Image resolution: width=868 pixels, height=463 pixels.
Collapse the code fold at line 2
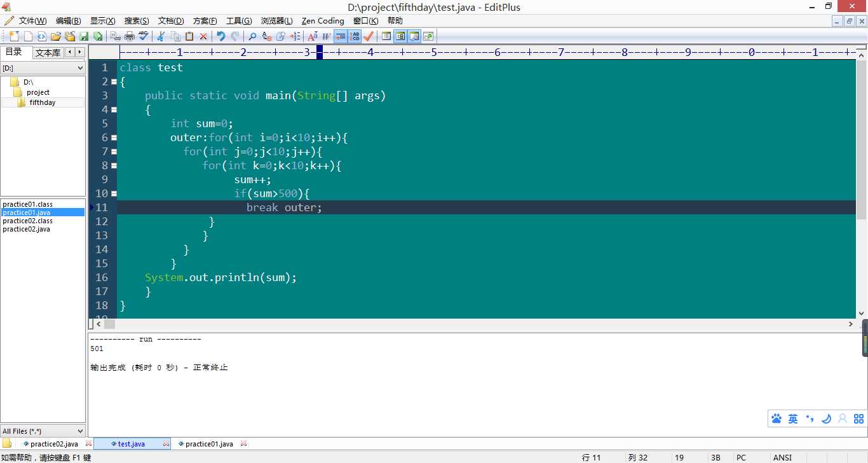(x=114, y=81)
